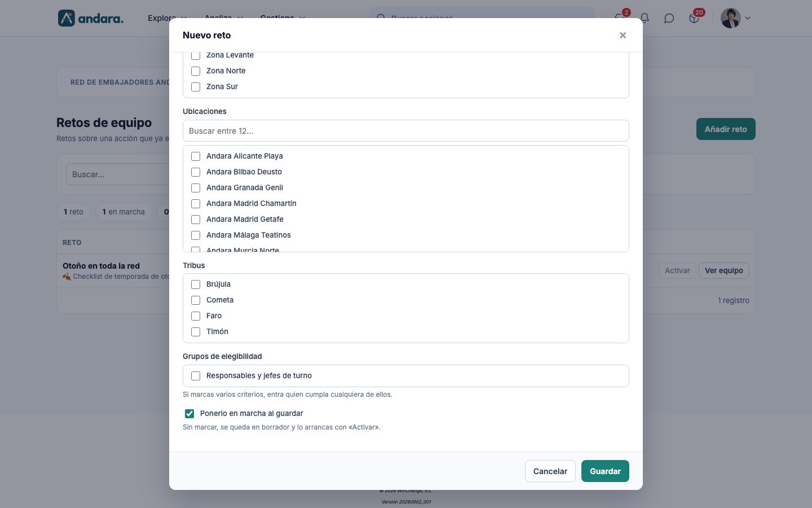Screen dimensions: 812x508
Task: Click the Cancelar button
Action: [550, 471]
